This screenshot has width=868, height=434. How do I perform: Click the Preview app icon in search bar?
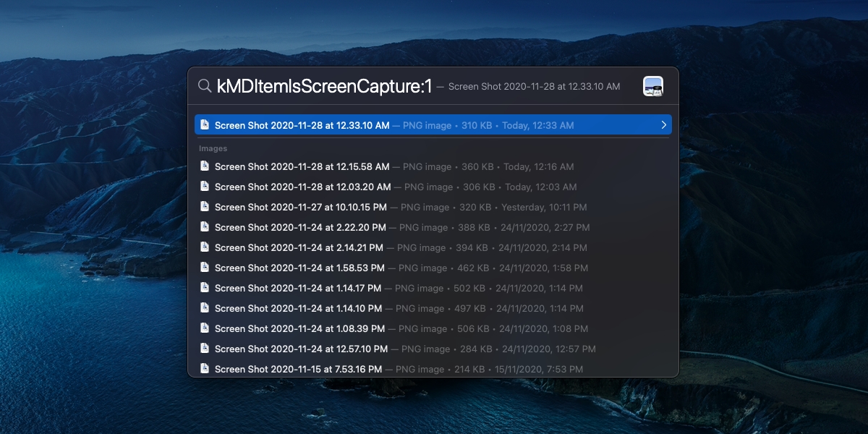coord(653,86)
